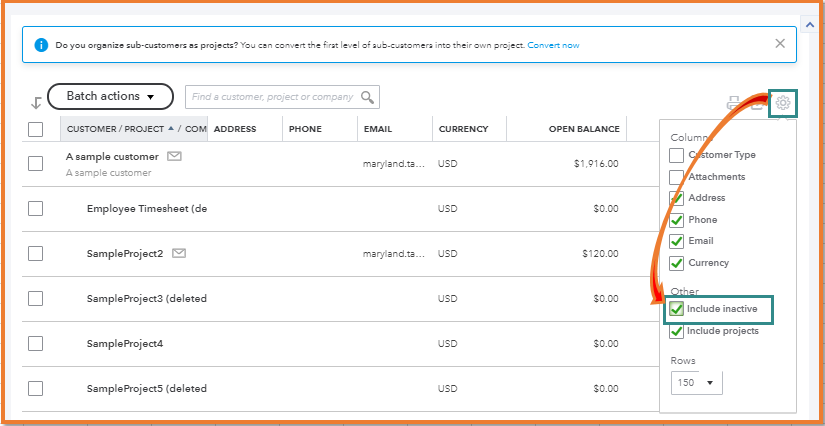The image size is (825, 426).
Task: Click the settings gear icon above the table
Action: coord(783,103)
